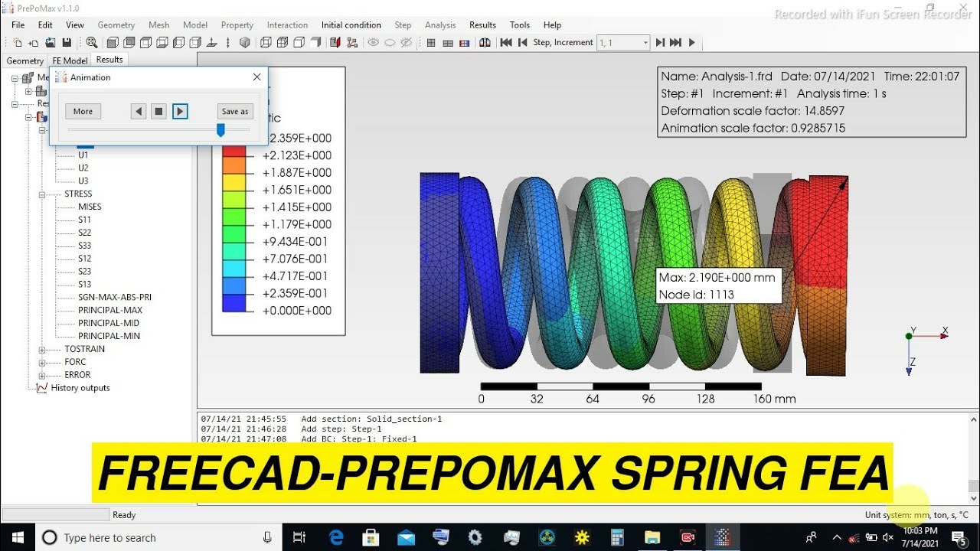Select the Right view cube icon
This screenshot has width=980, height=551.
tap(195, 43)
